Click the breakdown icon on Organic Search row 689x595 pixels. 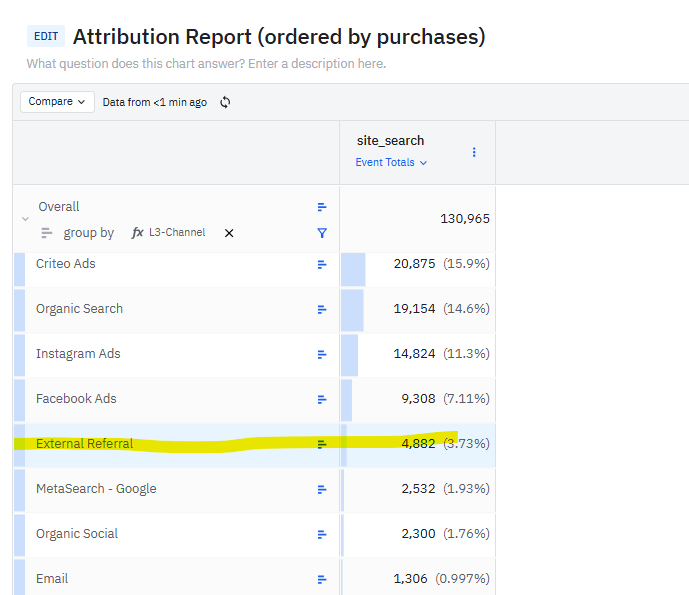point(322,309)
